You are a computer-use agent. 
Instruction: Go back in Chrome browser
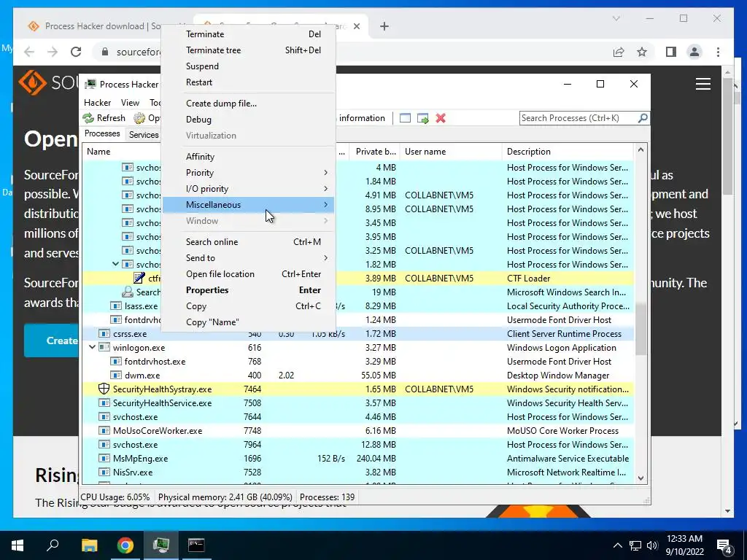click(29, 52)
